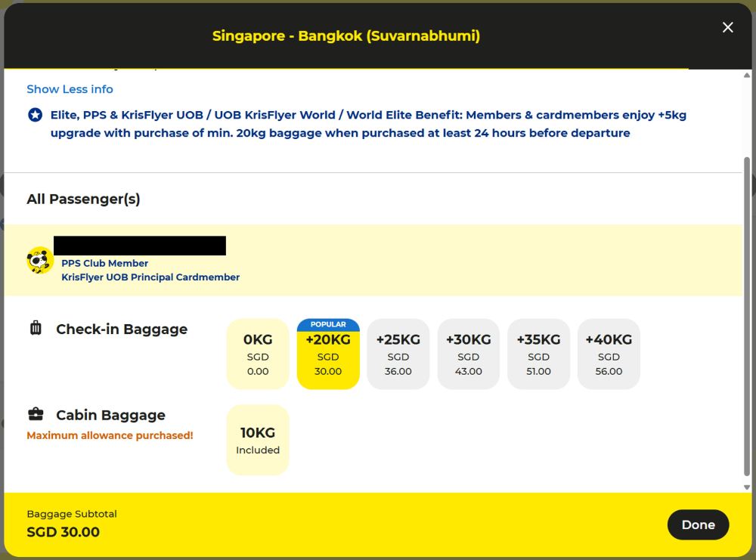This screenshot has height=560, width=756.
Task: Pick +35KG baggage for SGD 51.00
Action: [538, 354]
